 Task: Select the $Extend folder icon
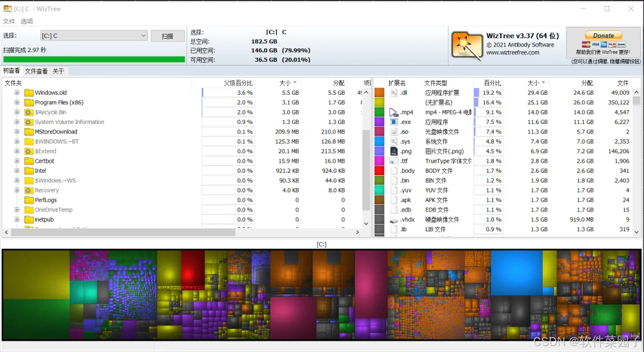29,151
